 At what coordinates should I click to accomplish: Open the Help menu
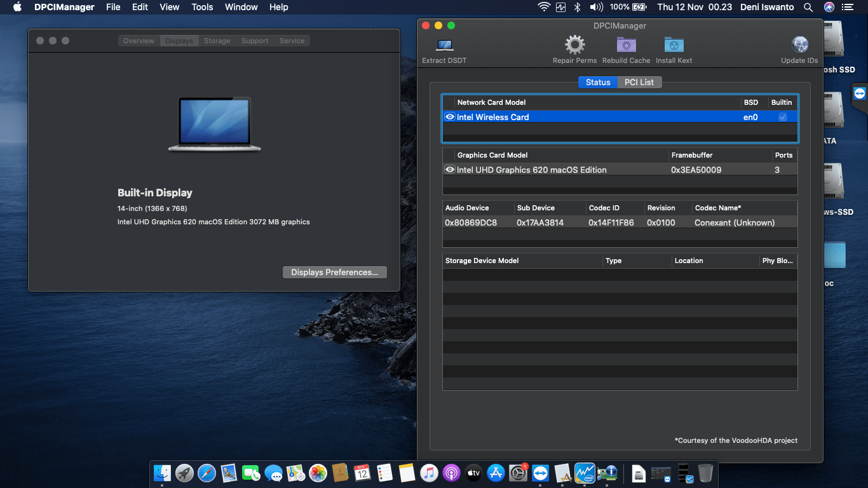point(278,7)
